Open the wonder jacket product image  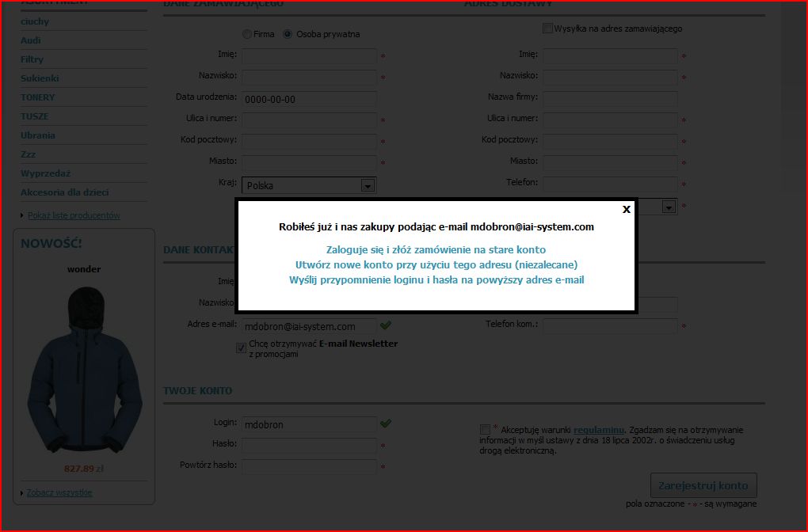tap(84, 369)
